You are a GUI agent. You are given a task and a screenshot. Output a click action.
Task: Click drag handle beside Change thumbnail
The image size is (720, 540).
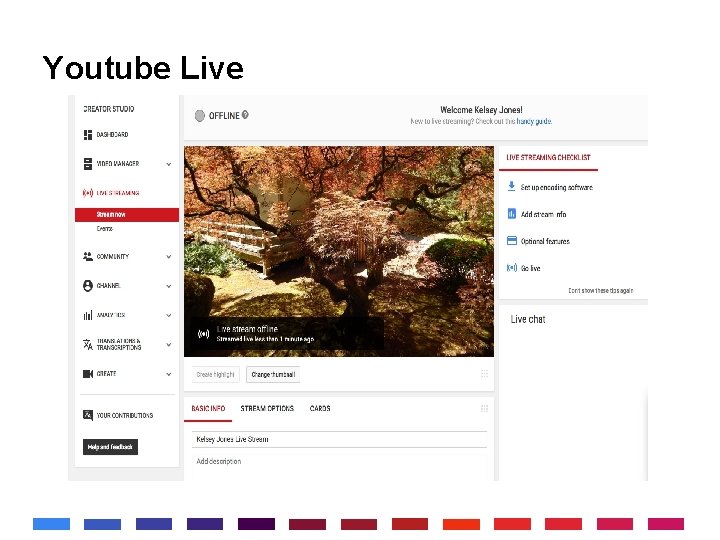coord(484,373)
